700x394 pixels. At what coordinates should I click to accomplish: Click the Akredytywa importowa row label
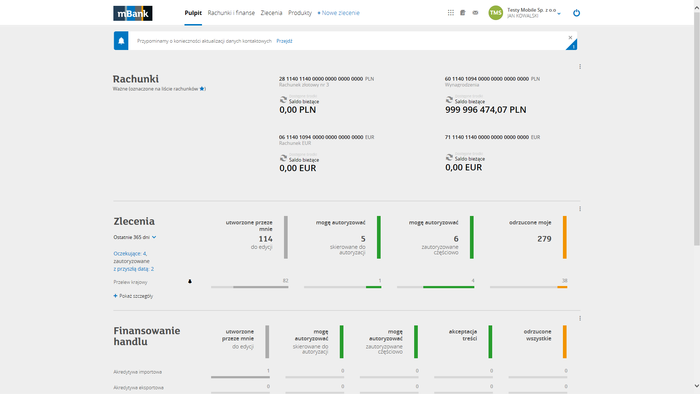pos(138,372)
